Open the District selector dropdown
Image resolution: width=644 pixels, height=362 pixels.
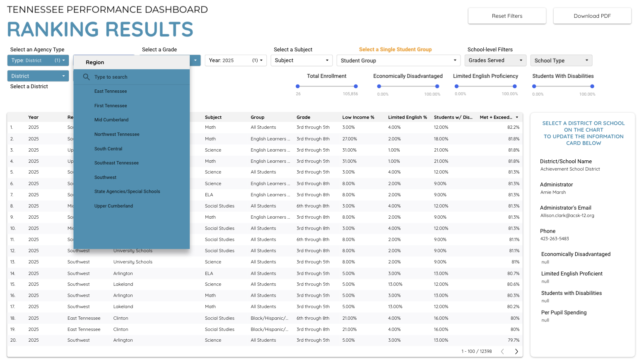tap(38, 76)
